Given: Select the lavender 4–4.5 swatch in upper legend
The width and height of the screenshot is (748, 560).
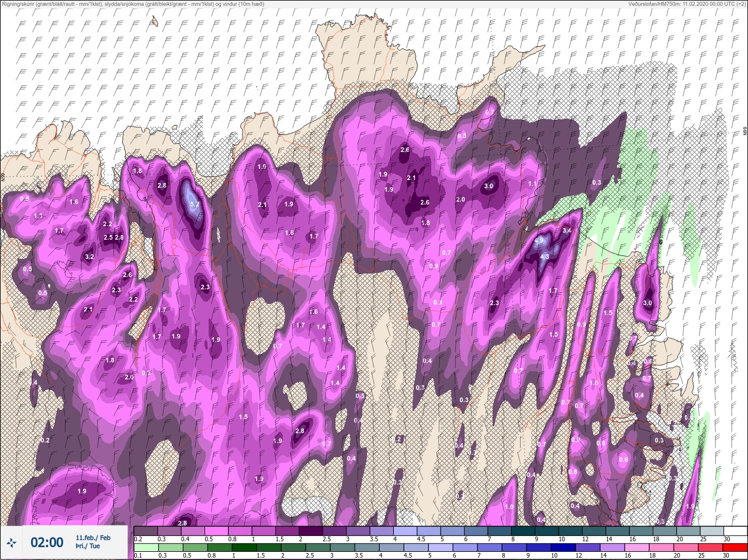Looking at the screenshot, I should tap(406, 531).
